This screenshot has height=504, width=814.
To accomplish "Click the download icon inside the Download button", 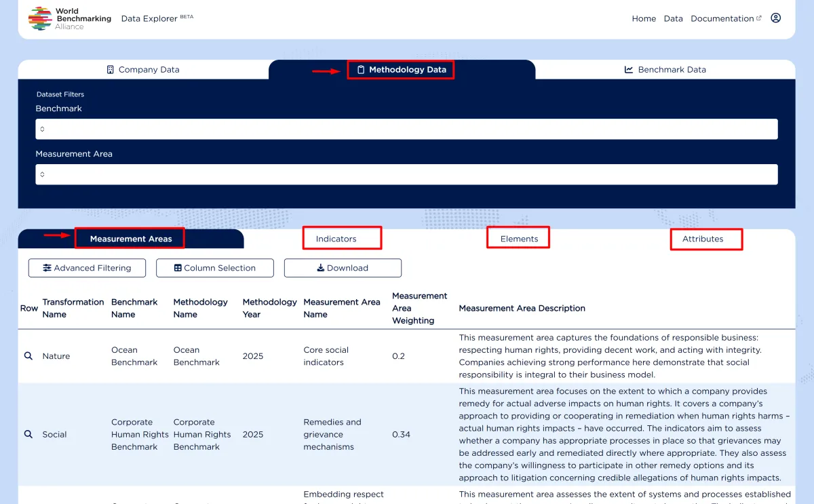I will (x=320, y=267).
